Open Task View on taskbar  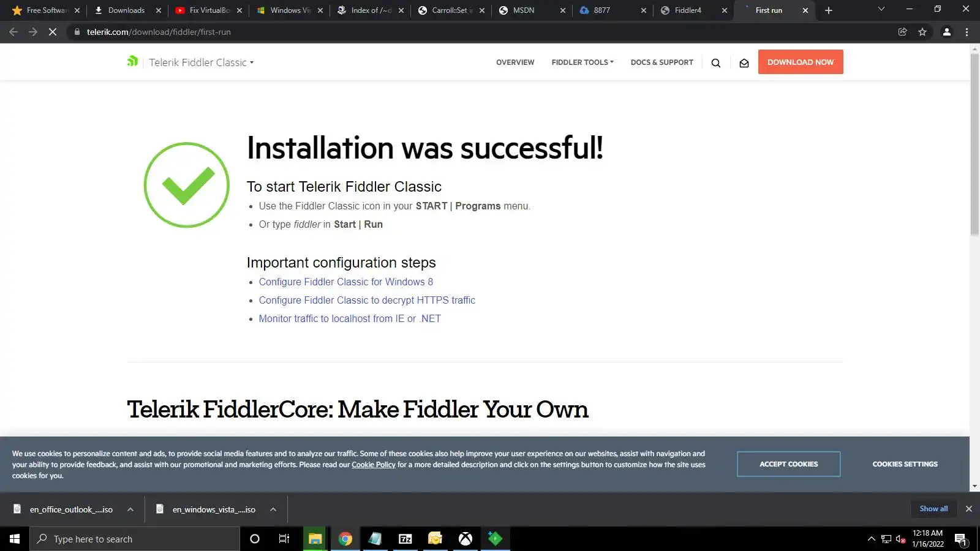point(284,539)
